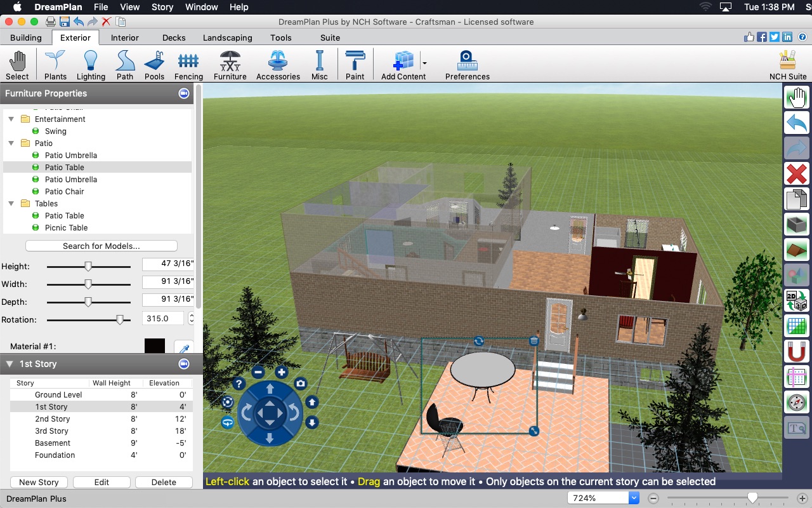Click the Search for Models button

click(101, 246)
